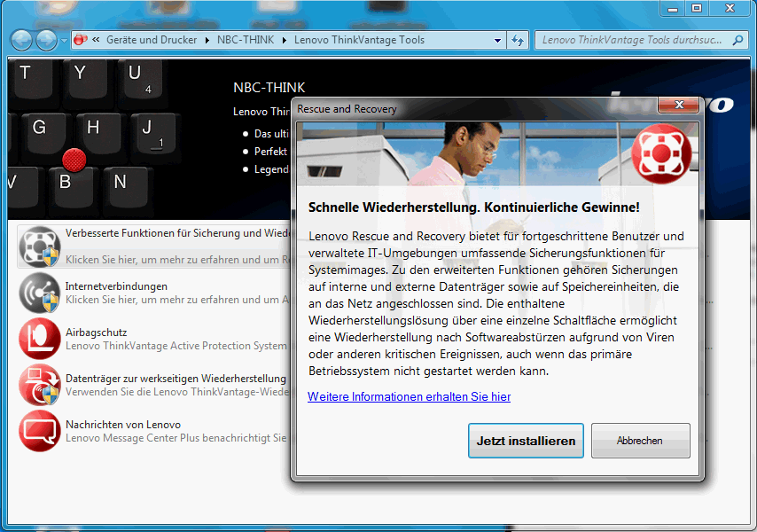Open the Datenträger zur werkseitigen Wiederherstellung icon
The image size is (757, 532).
click(x=40, y=385)
